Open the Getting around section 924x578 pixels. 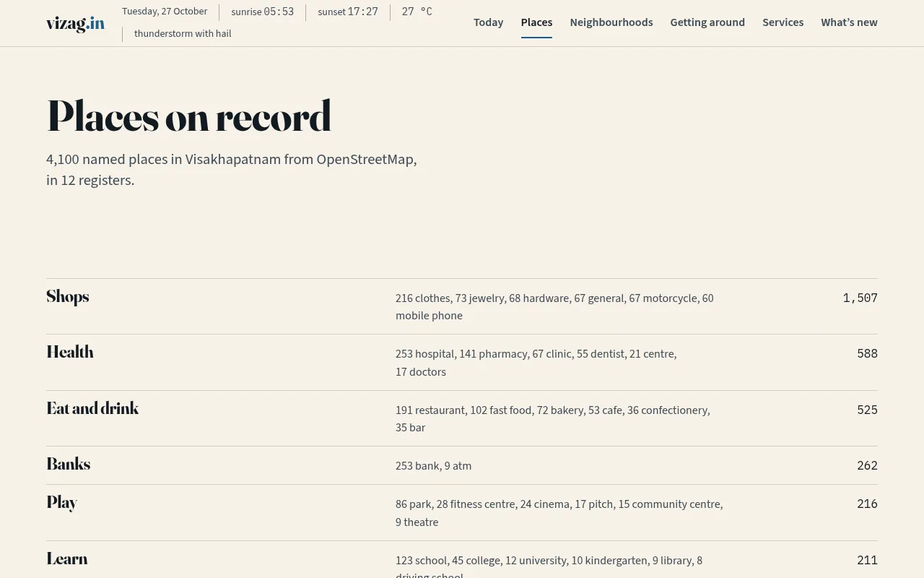(707, 22)
